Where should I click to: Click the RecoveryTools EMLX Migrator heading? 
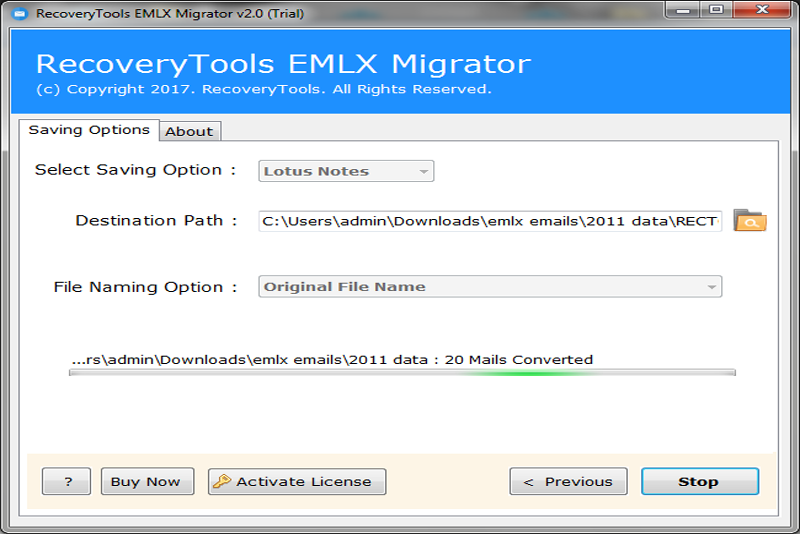coord(284,64)
